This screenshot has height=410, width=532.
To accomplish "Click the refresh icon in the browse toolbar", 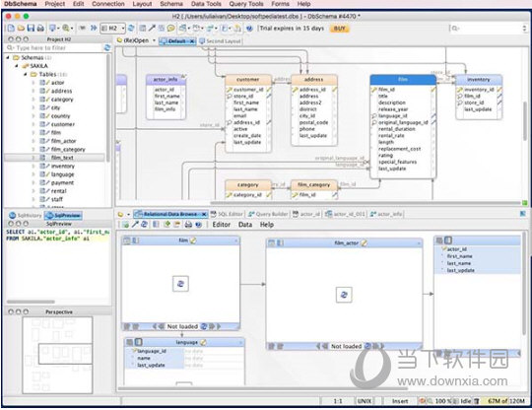I will [144, 225].
